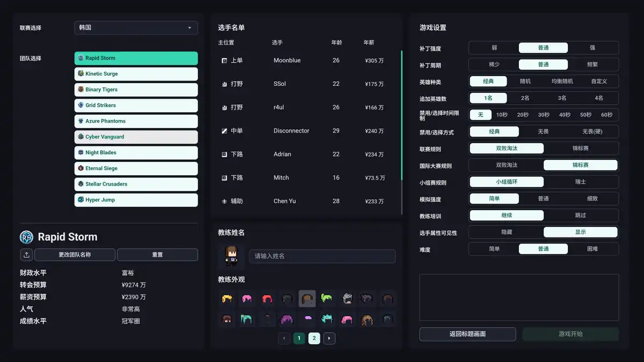The height and width of the screenshot is (362, 644).
Task: Click the coach avatar preview image
Action: 231,256
